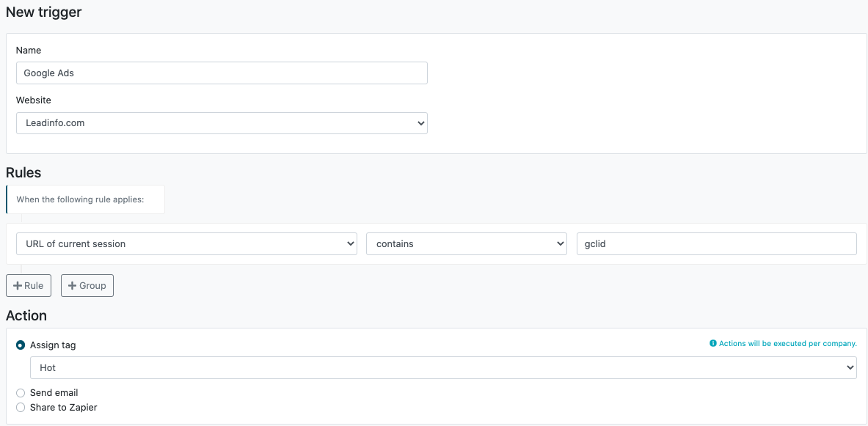This screenshot has width=868, height=426.
Task: Click the plus icon on the Rule button
Action: 18,286
